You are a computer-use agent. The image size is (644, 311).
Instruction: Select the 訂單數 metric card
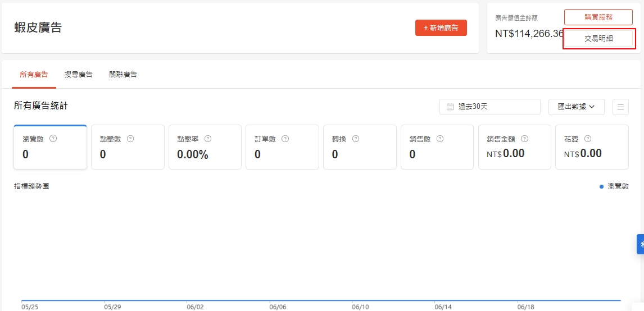point(282,147)
